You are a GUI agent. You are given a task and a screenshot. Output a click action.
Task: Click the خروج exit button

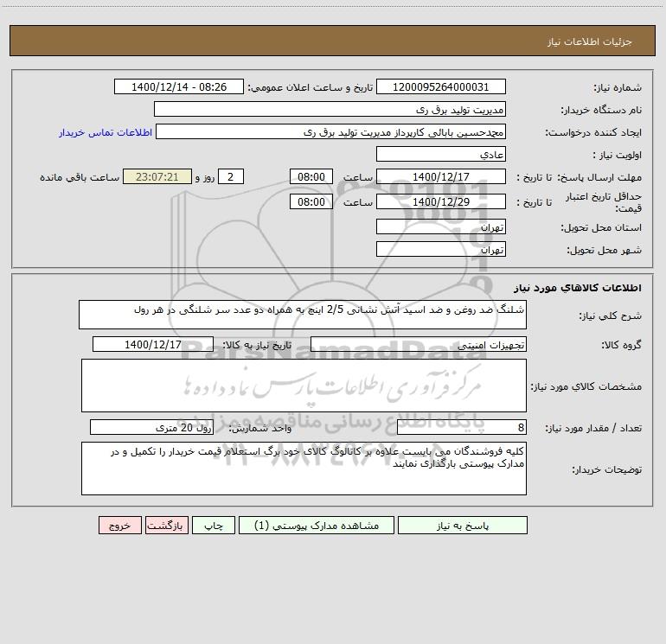pyautogui.click(x=119, y=526)
